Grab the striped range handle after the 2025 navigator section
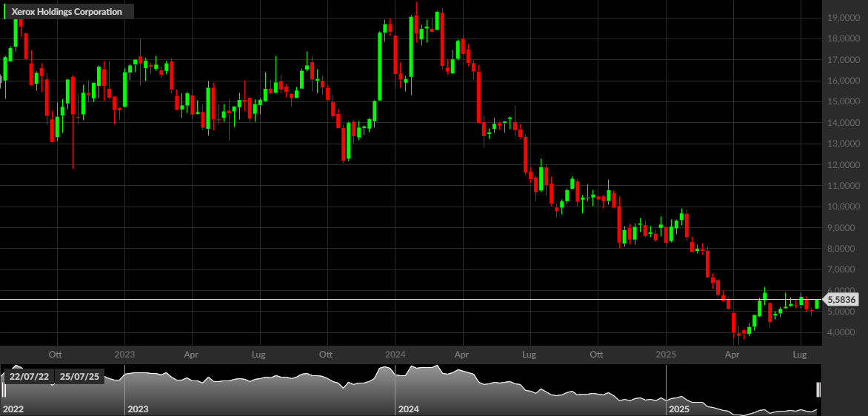Image resolution: width=868 pixels, height=416 pixels. pos(818,389)
